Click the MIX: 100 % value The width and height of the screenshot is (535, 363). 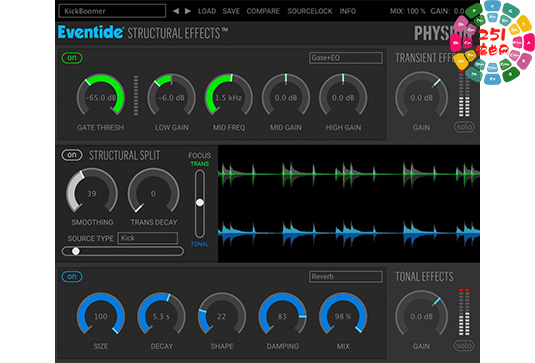[x=407, y=11]
